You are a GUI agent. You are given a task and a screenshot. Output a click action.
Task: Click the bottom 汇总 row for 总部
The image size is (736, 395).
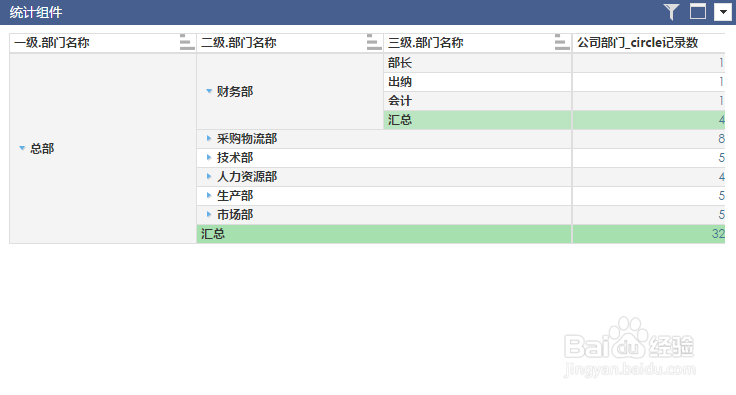(x=384, y=234)
